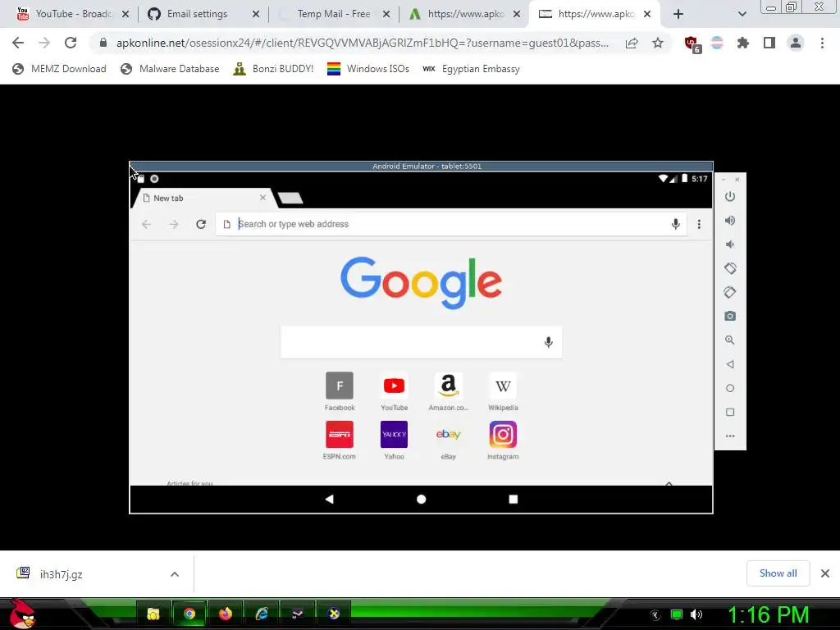Reload the apkonline page
Image resolution: width=840 pixels, height=630 pixels.
(71, 43)
